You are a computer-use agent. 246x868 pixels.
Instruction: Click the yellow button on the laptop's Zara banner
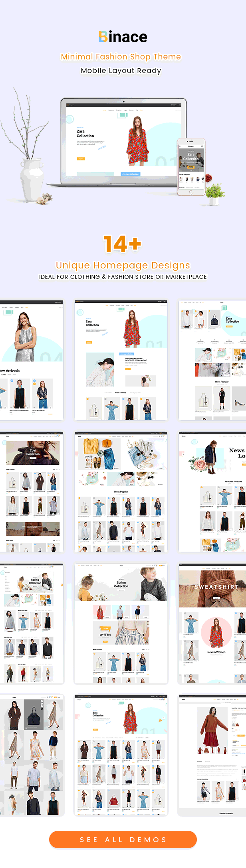[81, 159]
